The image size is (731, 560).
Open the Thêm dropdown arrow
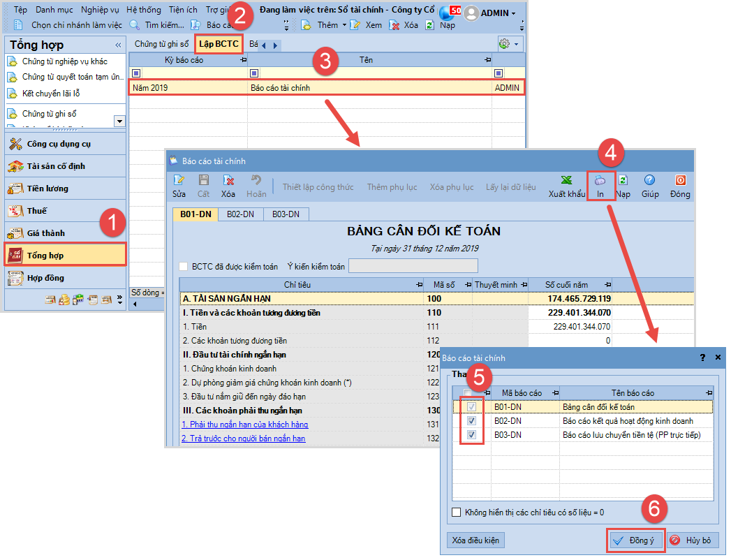click(x=344, y=25)
